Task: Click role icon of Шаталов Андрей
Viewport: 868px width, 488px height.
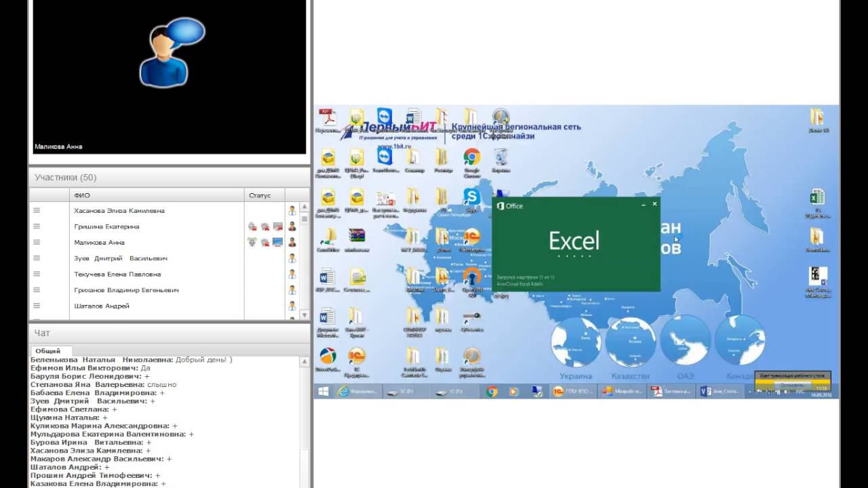Action: point(292,306)
